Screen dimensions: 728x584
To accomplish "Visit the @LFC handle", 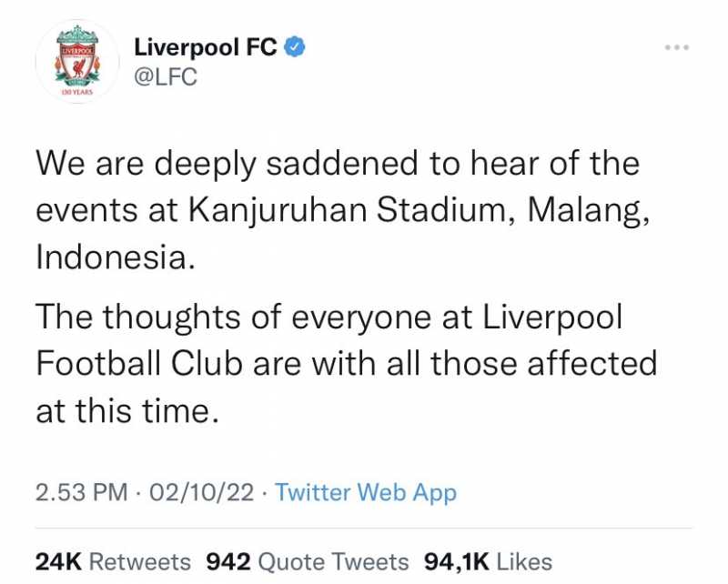I will coord(166,77).
